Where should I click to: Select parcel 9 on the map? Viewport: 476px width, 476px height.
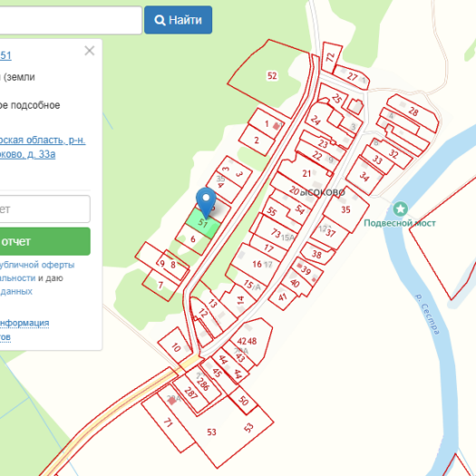pyautogui.click(x=162, y=263)
